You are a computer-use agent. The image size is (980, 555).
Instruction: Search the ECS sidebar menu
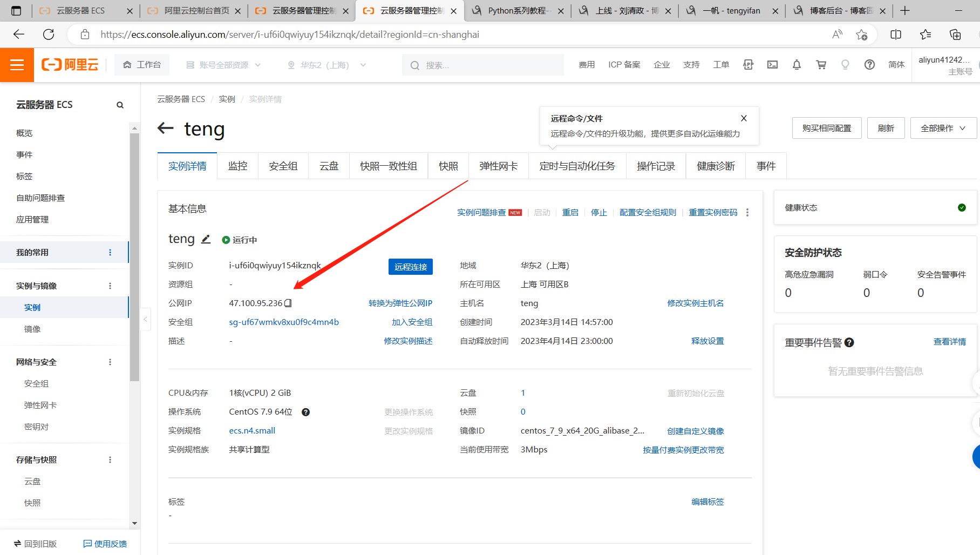[x=120, y=105]
